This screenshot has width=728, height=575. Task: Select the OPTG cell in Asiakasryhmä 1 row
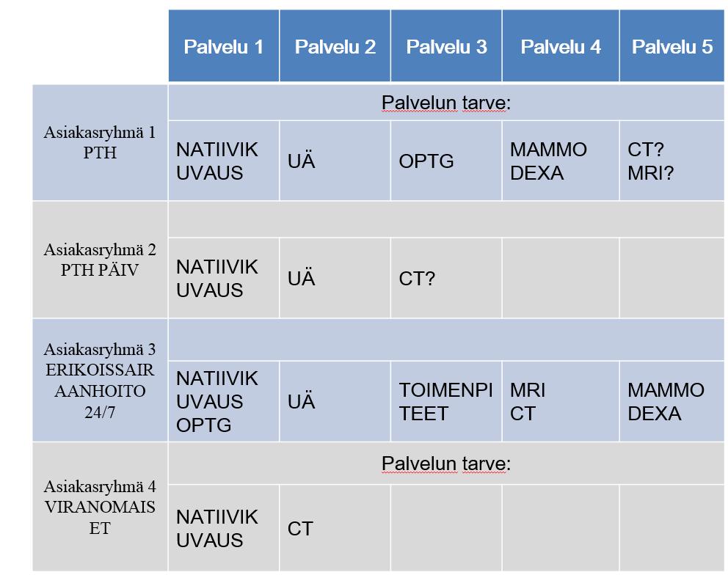(x=446, y=161)
